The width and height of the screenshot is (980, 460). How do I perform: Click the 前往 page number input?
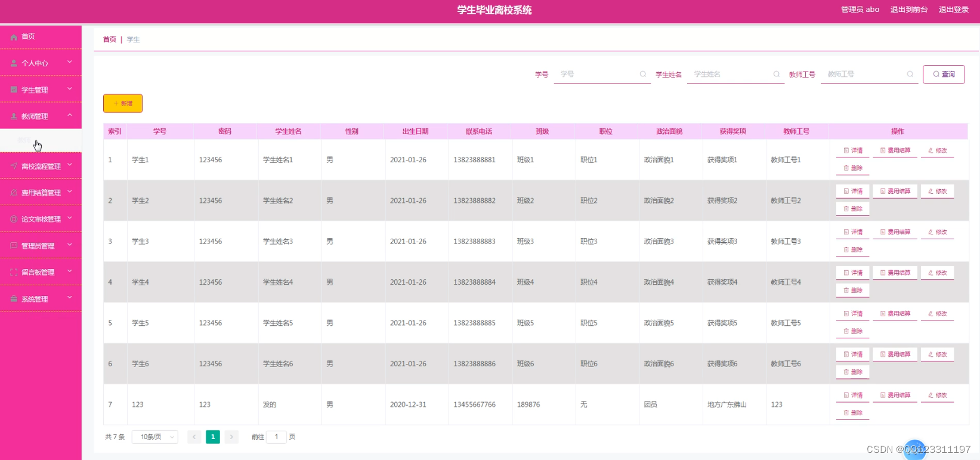(276, 437)
